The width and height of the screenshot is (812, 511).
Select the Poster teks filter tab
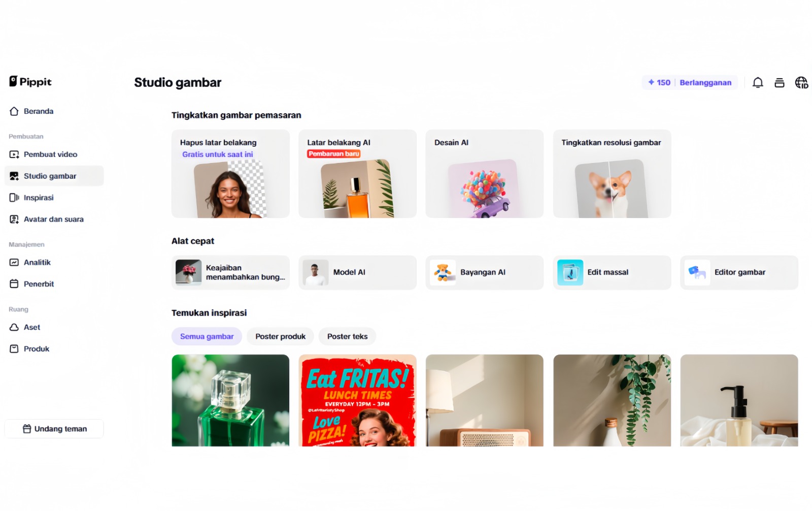click(348, 336)
